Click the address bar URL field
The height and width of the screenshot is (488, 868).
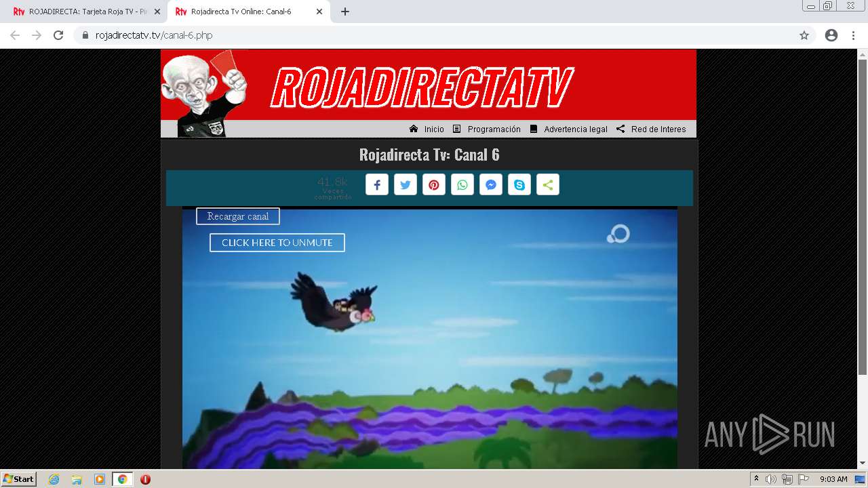[434, 35]
